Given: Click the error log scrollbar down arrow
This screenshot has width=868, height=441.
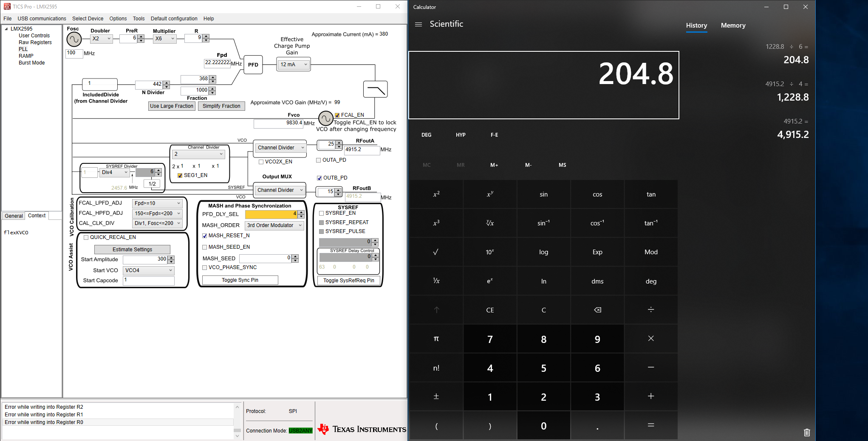Looking at the screenshot, I should [x=237, y=436].
